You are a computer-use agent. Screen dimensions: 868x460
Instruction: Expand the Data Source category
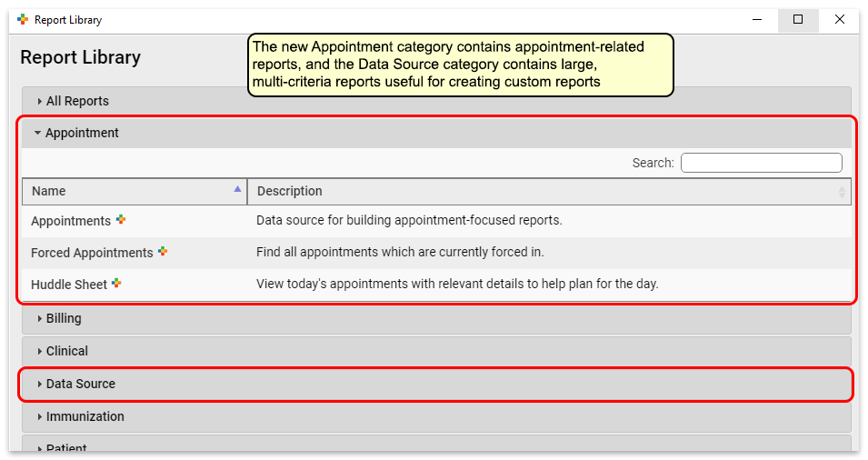click(436, 384)
